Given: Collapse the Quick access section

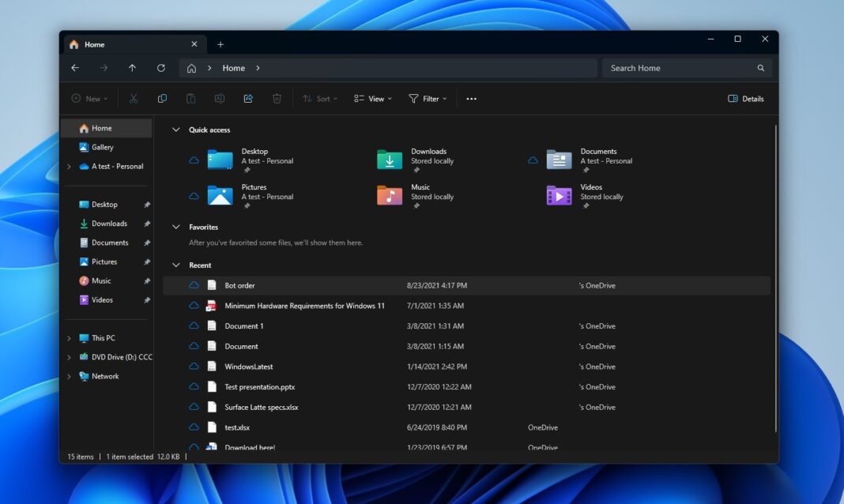Looking at the screenshot, I should coord(176,130).
